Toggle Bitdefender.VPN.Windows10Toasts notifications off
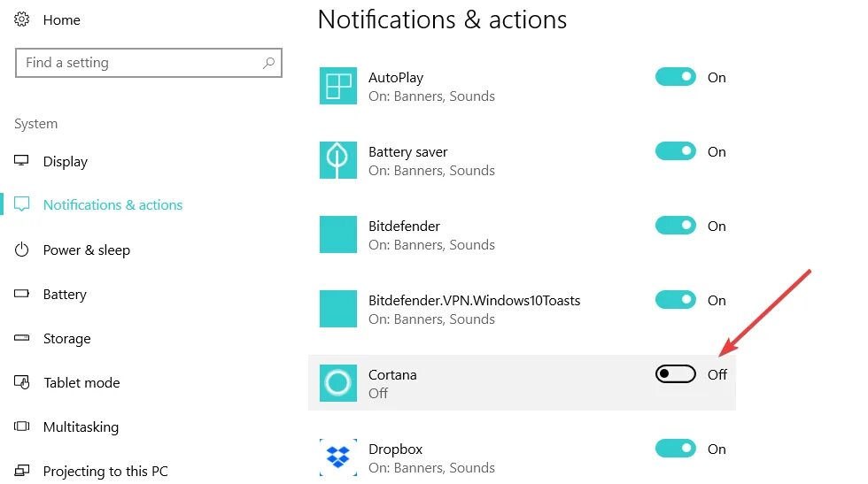 tap(675, 300)
